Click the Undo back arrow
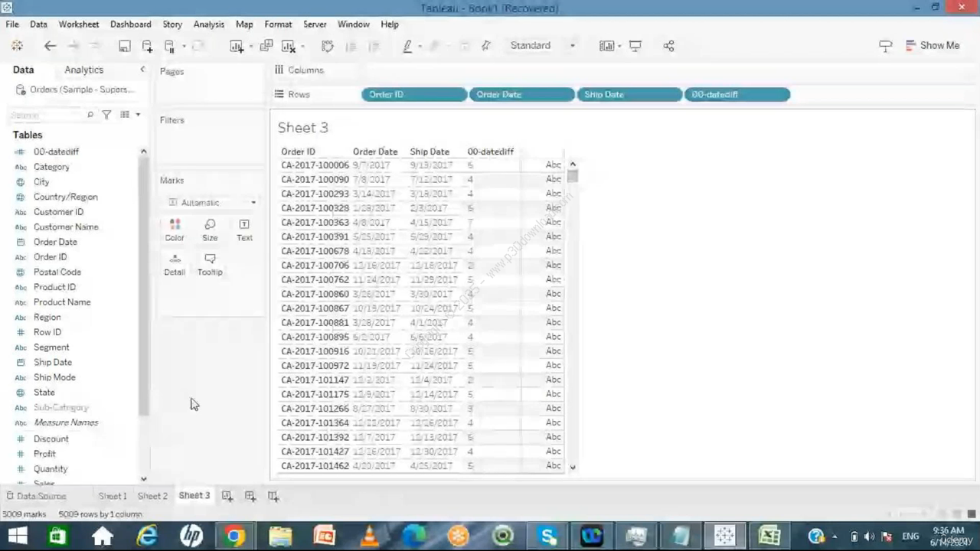 (50, 46)
